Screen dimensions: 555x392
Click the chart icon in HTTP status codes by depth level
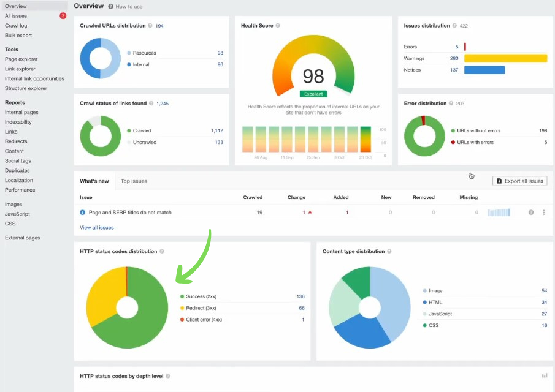coord(545,376)
